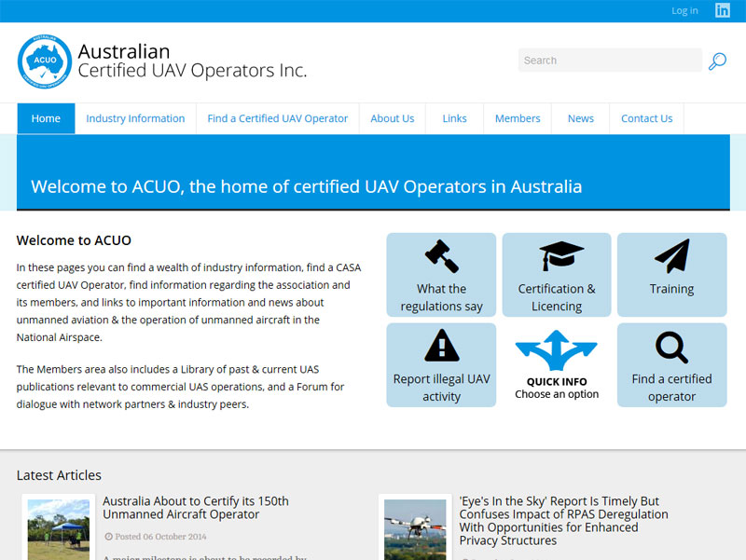Click the warning triangle report icon
The image size is (746, 560).
pos(441,346)
